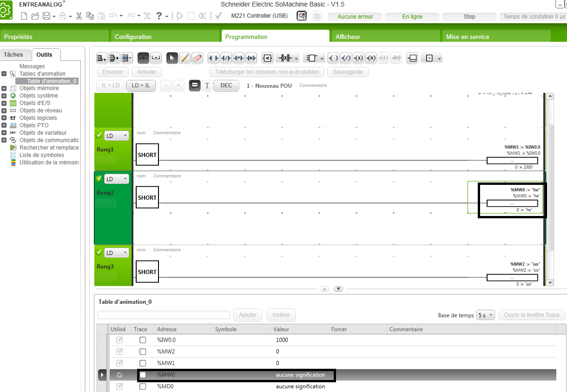
Task: Check the Trace box for %IW0.0
Action: [143, 340]
